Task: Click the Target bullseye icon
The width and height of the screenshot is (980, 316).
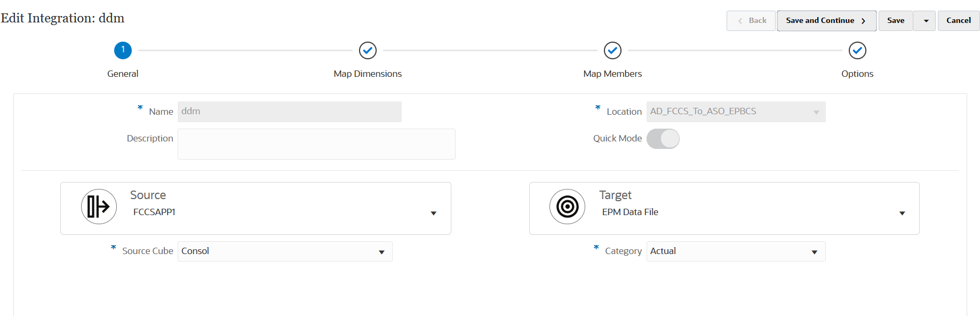Action: point(567,207)
